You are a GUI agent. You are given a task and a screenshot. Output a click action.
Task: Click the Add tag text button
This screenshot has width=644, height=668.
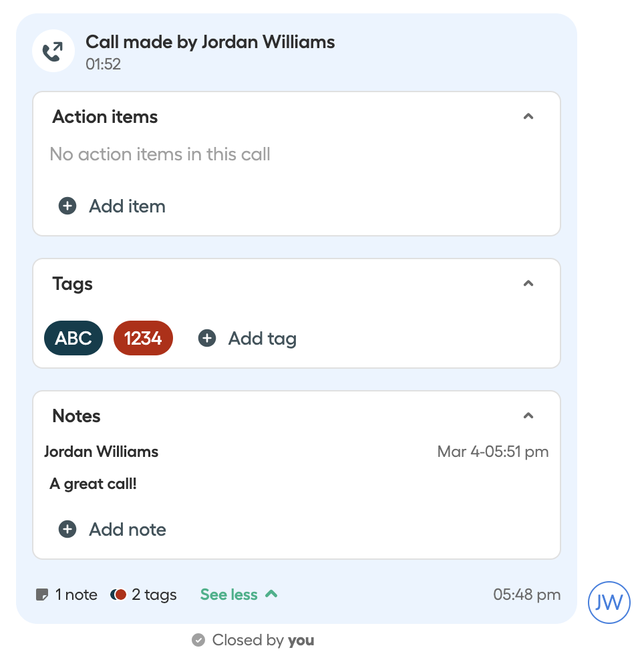pyautogui.click(x=263, y=339)
